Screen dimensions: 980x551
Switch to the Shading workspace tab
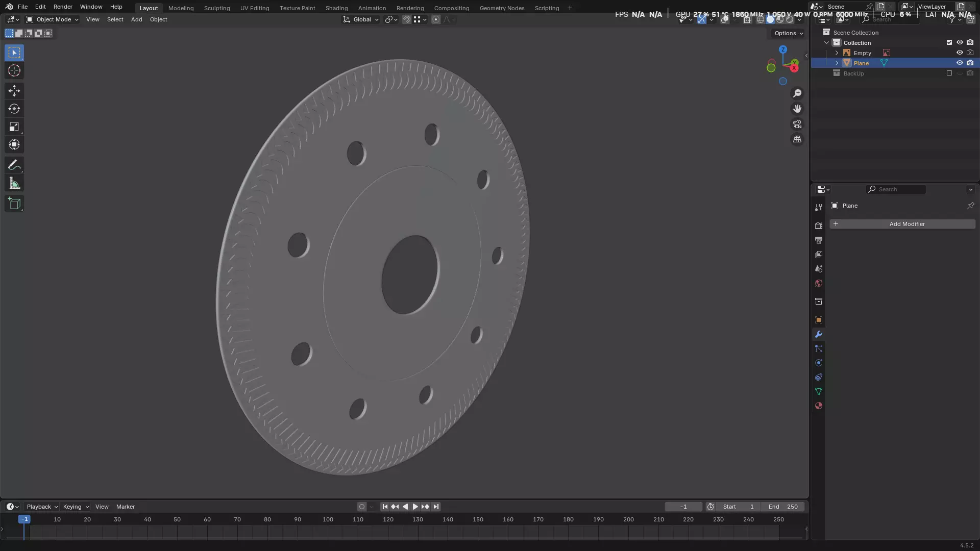click(x=336, y=8)
